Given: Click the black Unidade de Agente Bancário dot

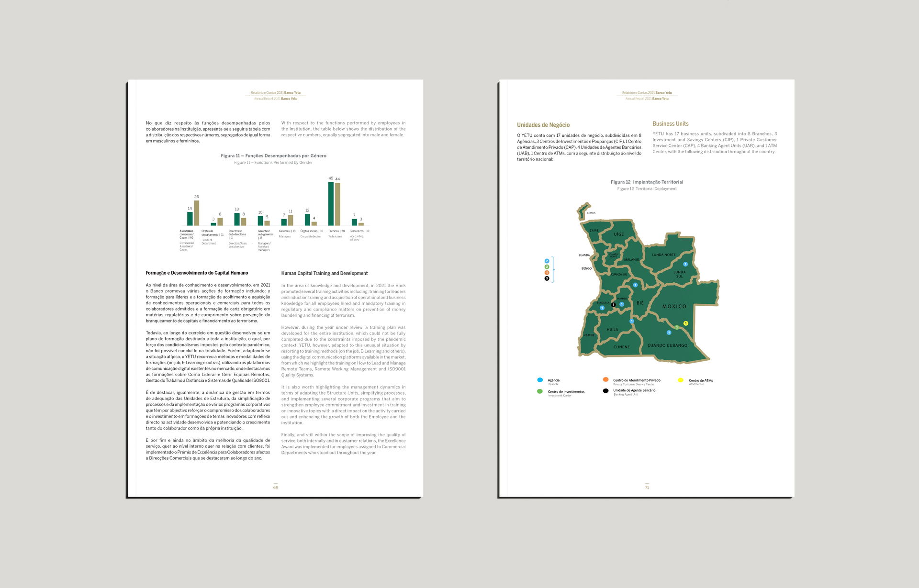Looking at the screenshot, I should click(x=605, y=391).
